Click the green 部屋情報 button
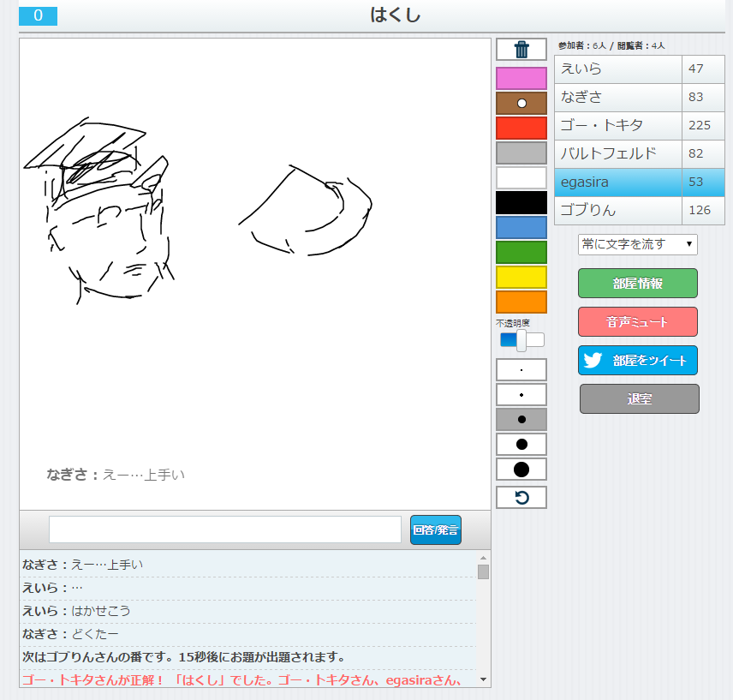 pos(638,283)
